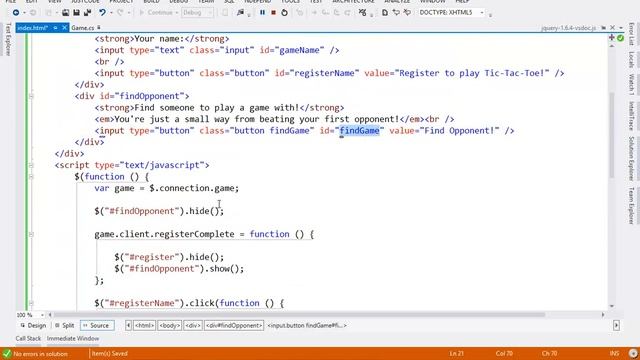Click the Open File icon in toolbar
640x360 pixels.
click(65, 13)
